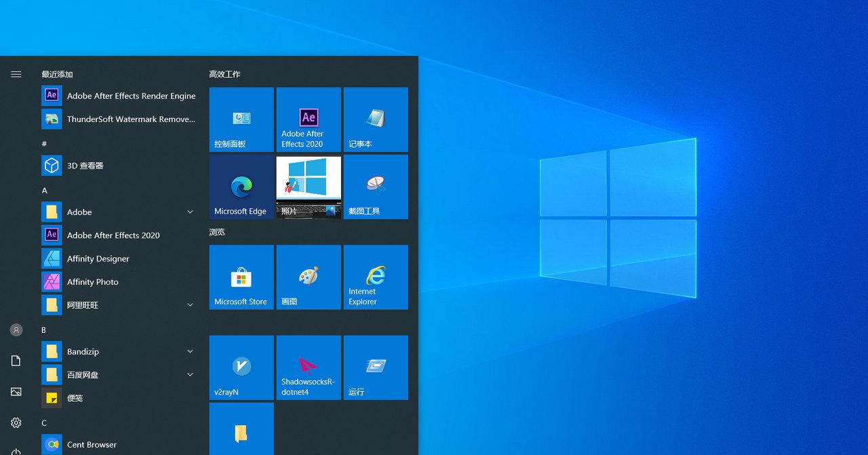Click the letter C section header
This screenshot has width=868, height=455.
[x=44, y=423]
